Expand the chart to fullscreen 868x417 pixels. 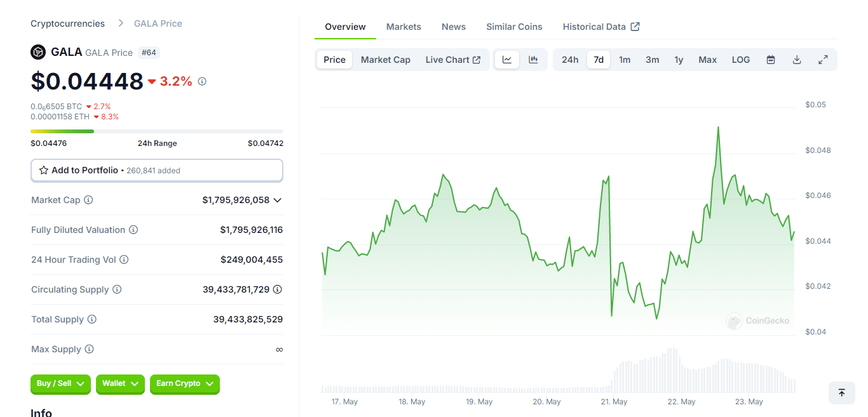(823, 60)
